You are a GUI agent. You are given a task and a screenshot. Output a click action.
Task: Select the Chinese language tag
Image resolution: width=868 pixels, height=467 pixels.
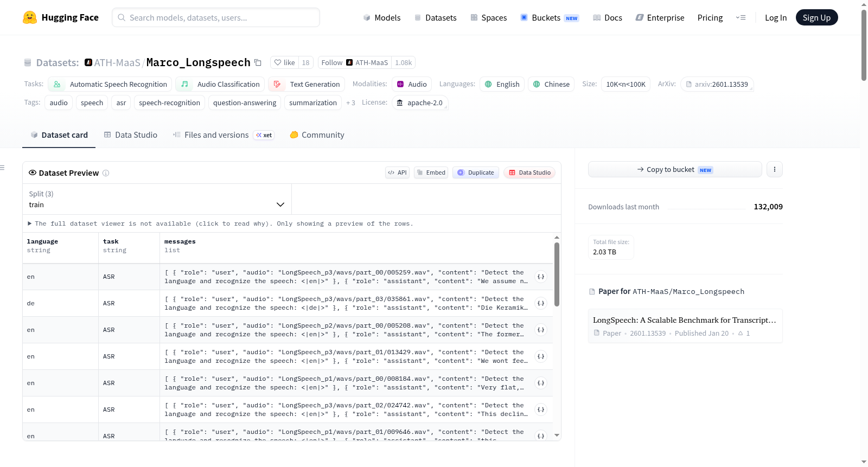click(x=551, y=84)
